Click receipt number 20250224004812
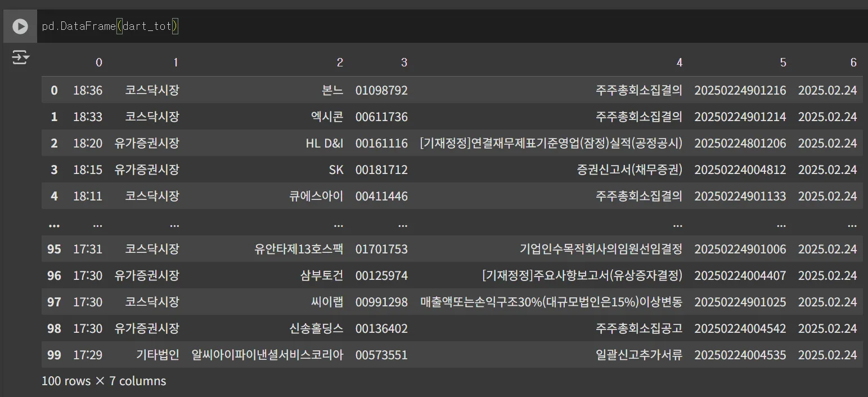Image resolution: width=868 pixels, height=397 pixels. pyautogui.click(x=740, y=169)
